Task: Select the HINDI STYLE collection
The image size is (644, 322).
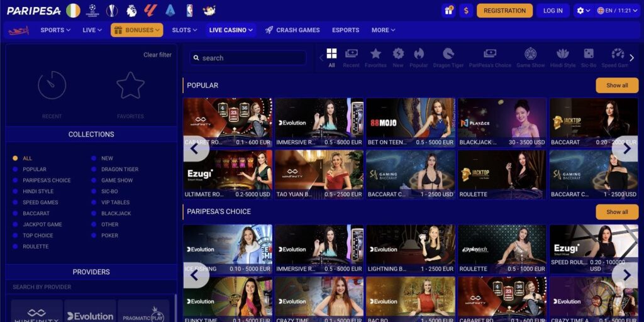Action: click(33, 191)
